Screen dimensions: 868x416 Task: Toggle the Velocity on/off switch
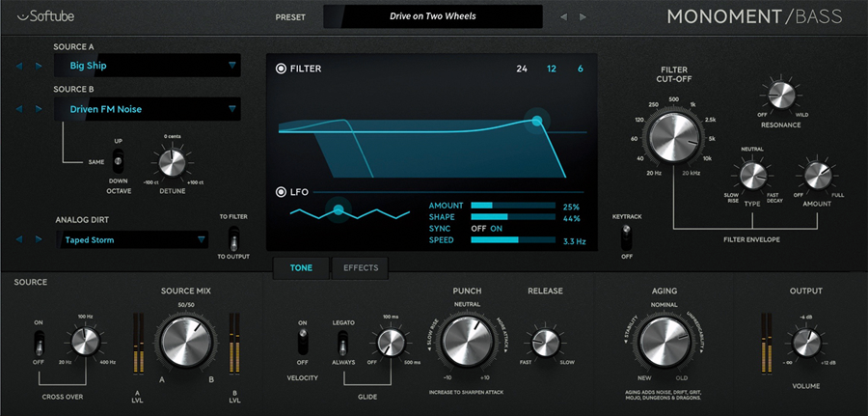pyautogui.click(x=302, y=342)
